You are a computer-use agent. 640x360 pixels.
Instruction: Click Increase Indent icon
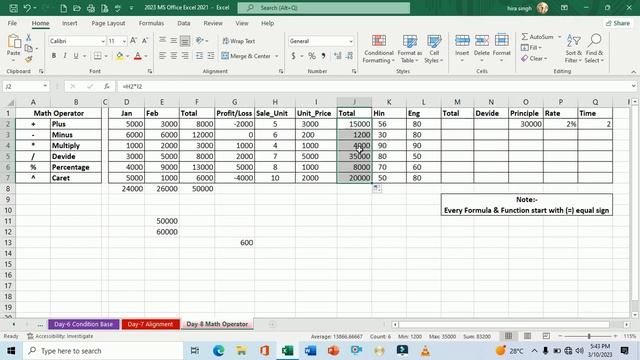[211, 56]
